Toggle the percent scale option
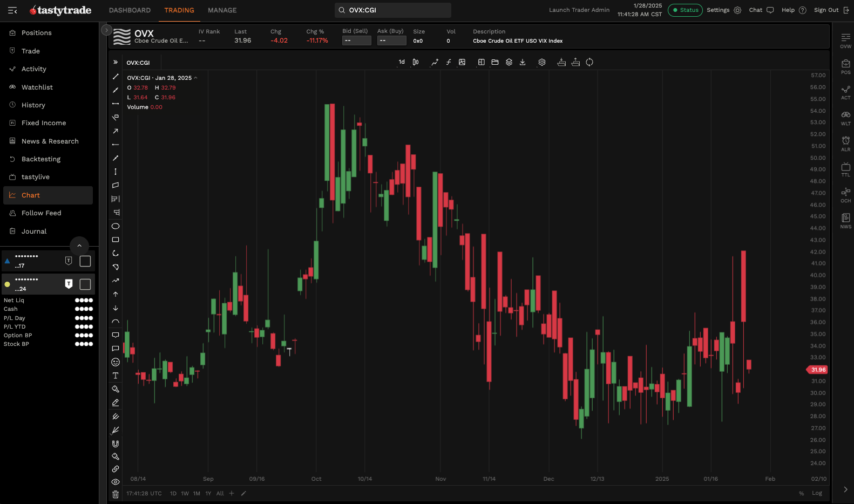This screenshot has height=504, width=854. coord(802,493)
